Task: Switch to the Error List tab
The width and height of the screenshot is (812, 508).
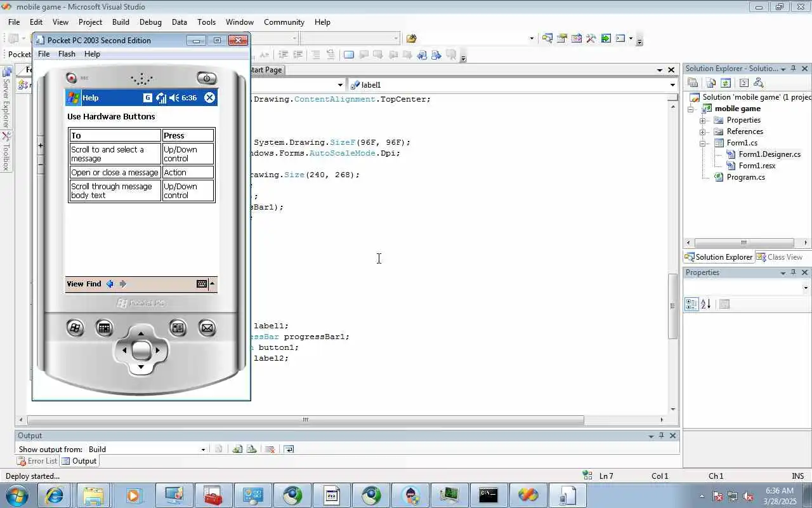Action: pyautogui.click(x=37, y=461)
